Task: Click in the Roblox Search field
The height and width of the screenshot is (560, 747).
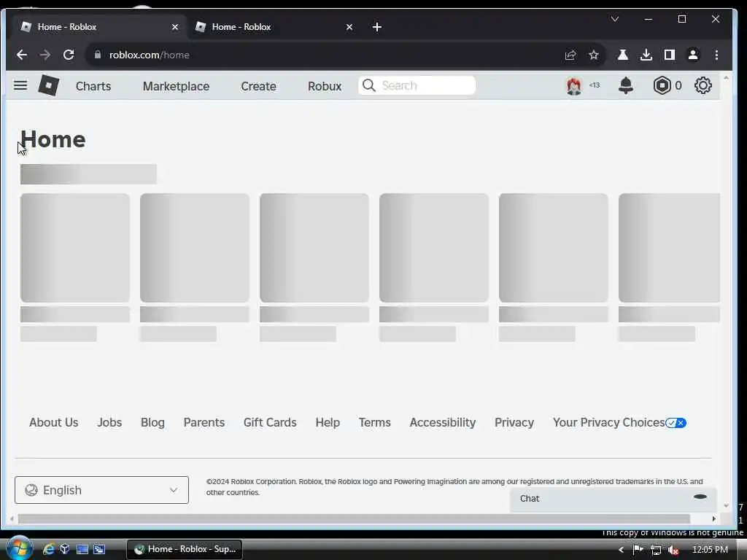Action: pyautogui.click(x=417, y=86)
